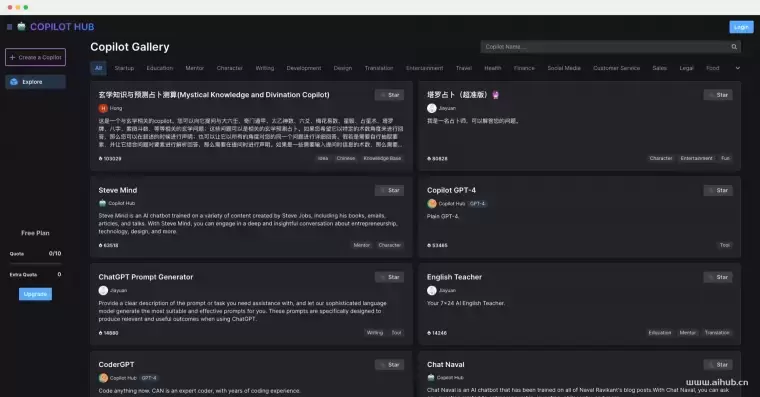Click the Tool tag on Copilot GPT-4
760x397 pixels.
click(x=725, y=245)
